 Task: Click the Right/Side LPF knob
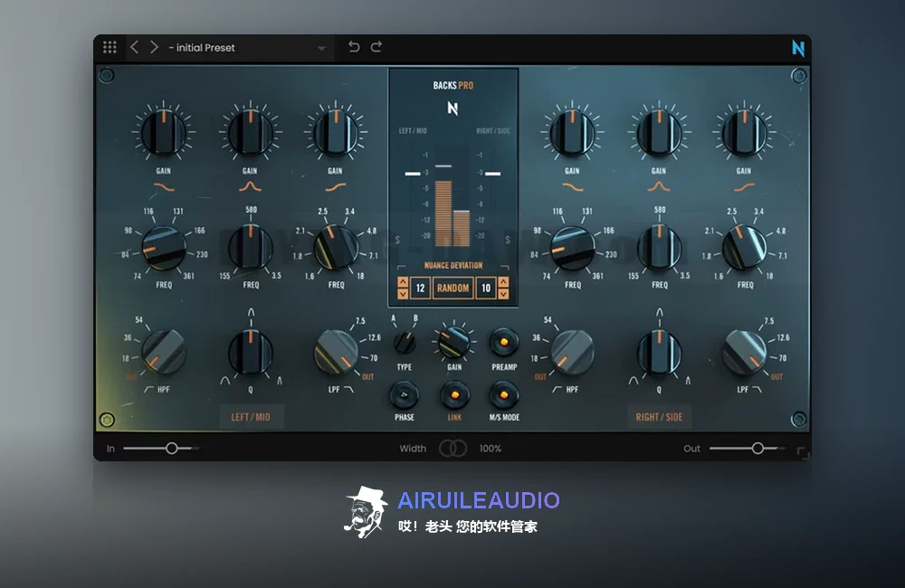744,352
